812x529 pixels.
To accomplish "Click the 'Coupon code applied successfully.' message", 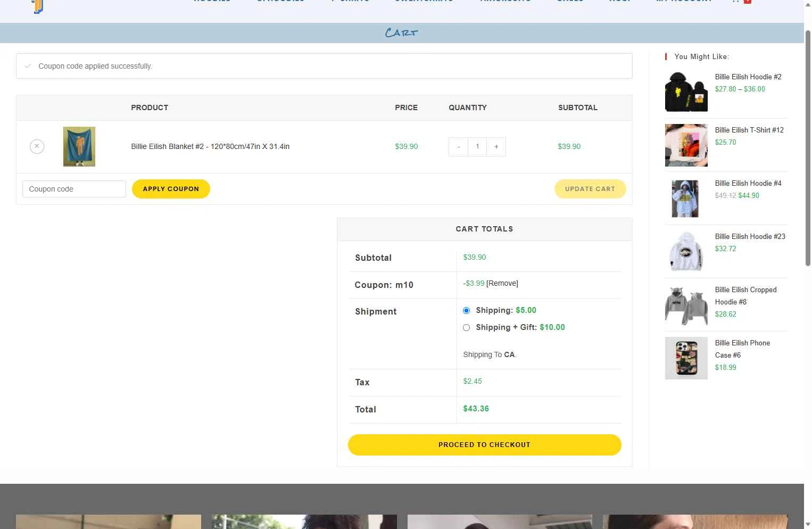I will coord(95,66).
